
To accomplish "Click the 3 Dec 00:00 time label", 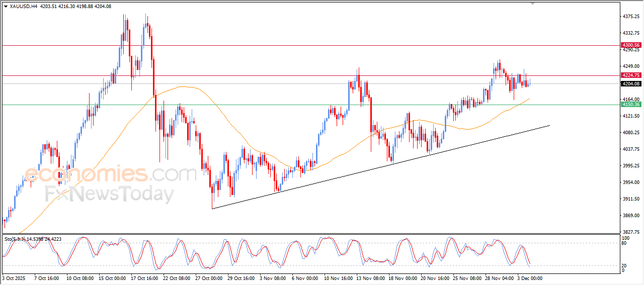I will click(x=530, y=278).
